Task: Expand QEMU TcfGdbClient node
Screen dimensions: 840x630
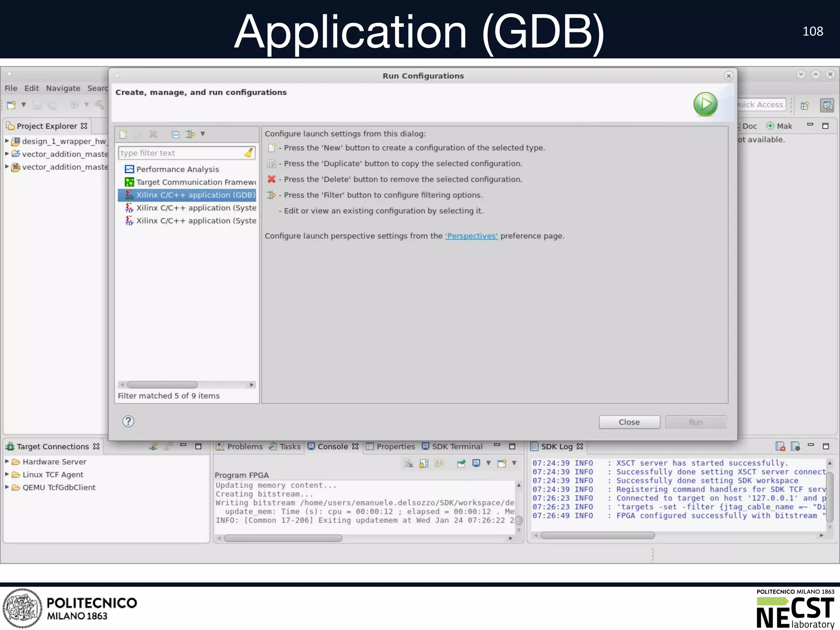Action: click(7, 487)
